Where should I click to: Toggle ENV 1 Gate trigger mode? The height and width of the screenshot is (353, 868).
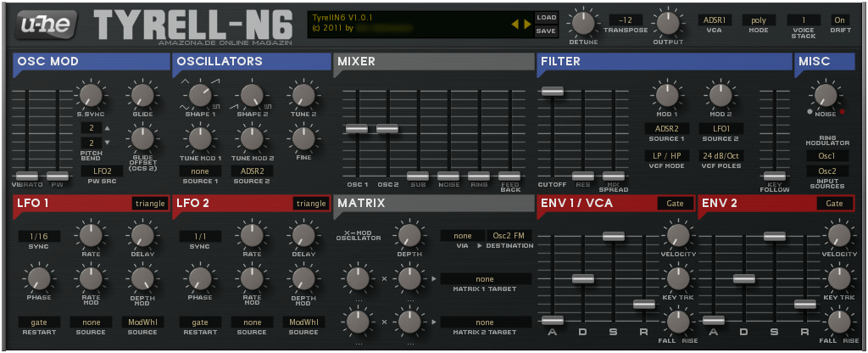[676, 204]
